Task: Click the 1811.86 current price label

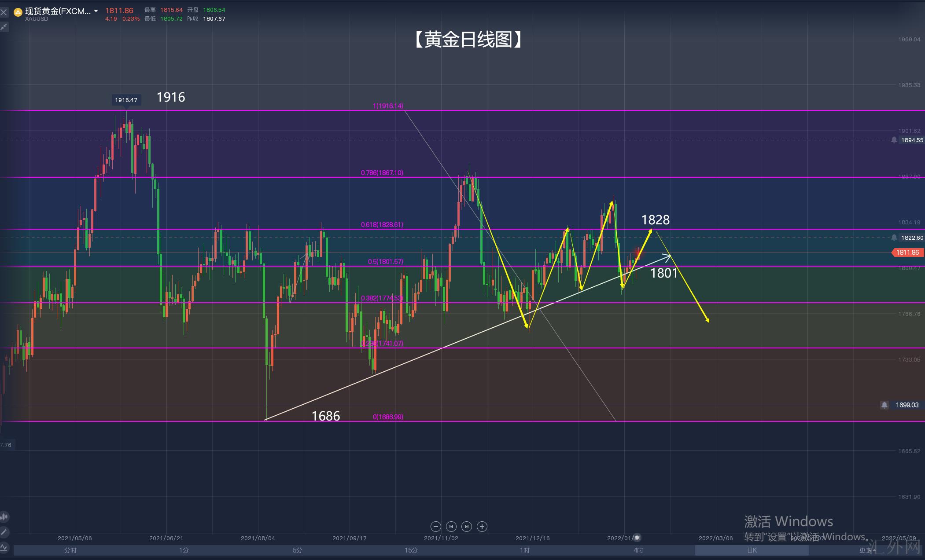Action: 907,253
